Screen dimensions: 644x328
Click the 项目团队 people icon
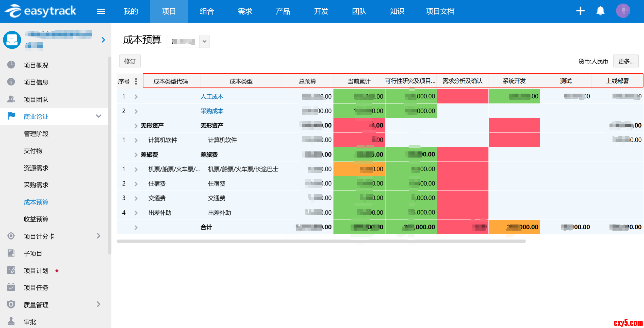click(x=11, y=99)
